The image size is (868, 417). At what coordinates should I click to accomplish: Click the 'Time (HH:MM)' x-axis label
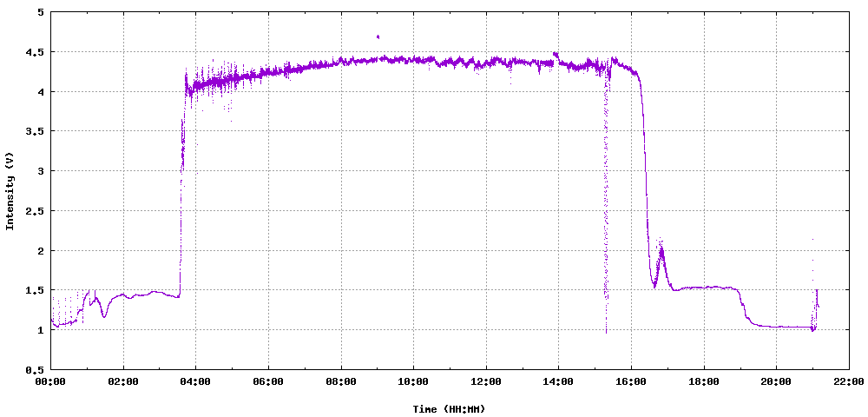tap(449, 408)
